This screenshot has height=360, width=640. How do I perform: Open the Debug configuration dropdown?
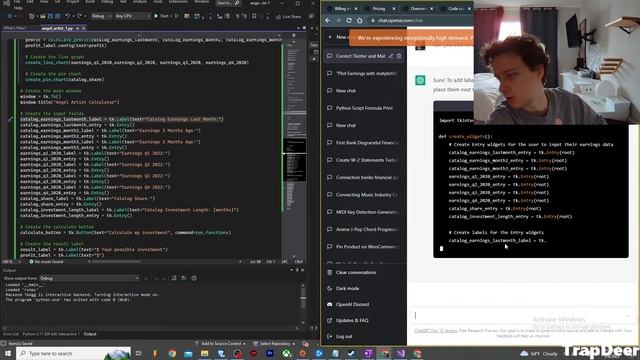point(101,16)
